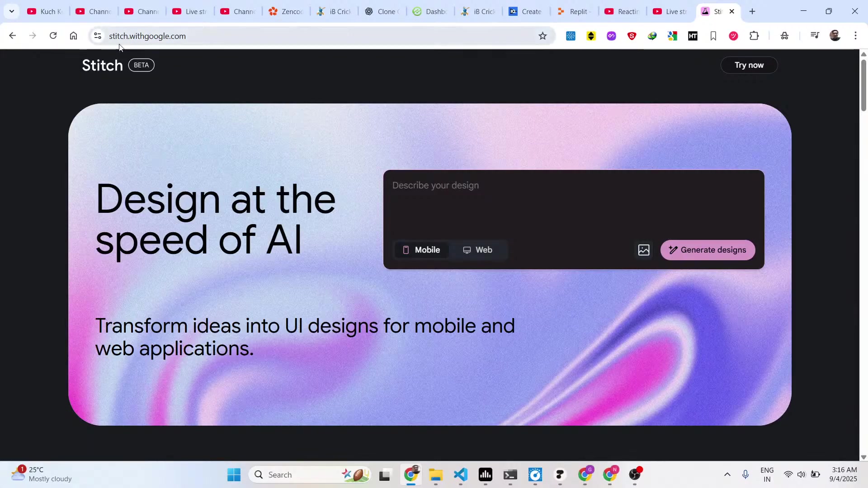View site information icon in address bar
Screen dimensions: 868x488
coord(97,36)
